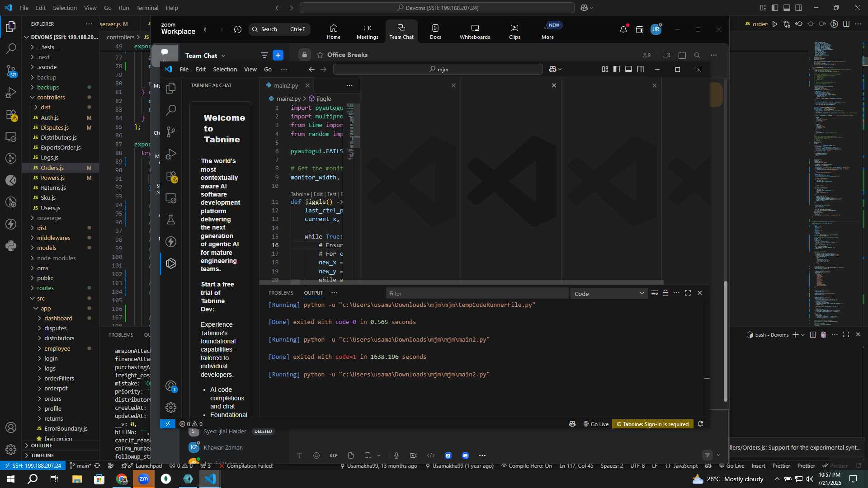Open Zoom Meetings tab
Screen dimensions: 868x488
tap(367, 32)
